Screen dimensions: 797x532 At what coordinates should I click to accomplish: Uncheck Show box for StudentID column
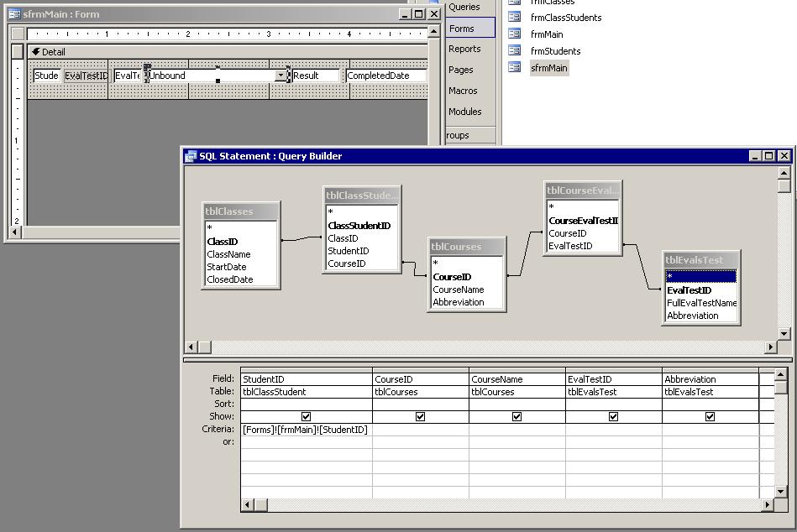[x=306, y=417]
